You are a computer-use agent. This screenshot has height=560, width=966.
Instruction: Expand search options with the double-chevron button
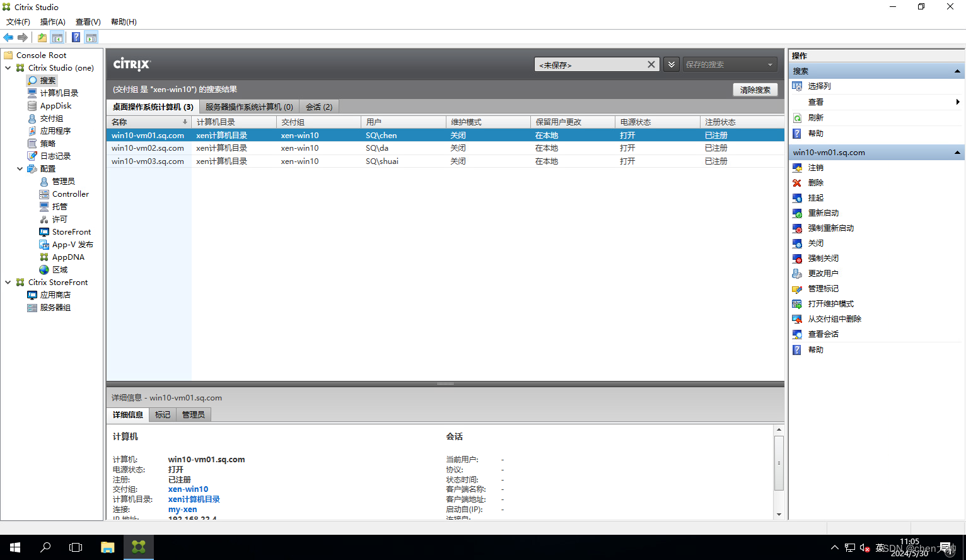point(671,64)
